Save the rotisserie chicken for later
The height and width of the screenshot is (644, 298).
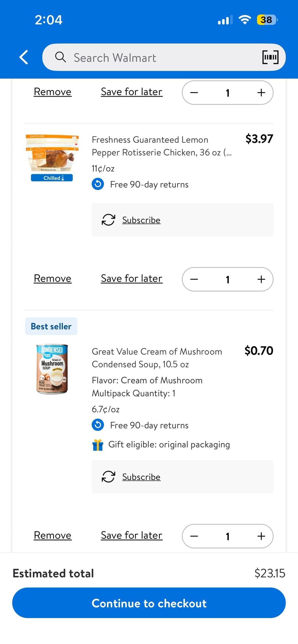(x=132, y=278)
